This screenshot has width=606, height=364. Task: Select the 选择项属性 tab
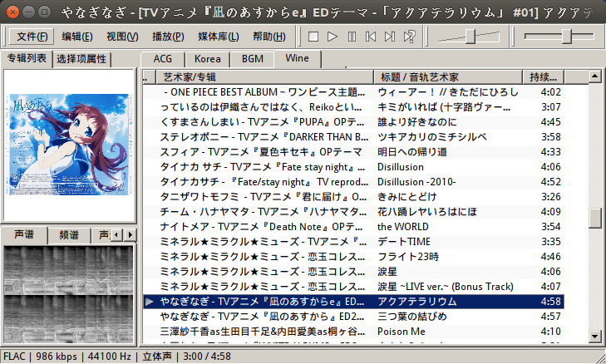(81, 59)
